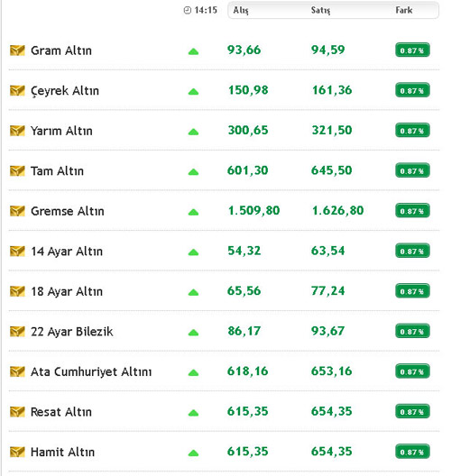Open the Ata Cumhuriyet Altını link
The height and width of the screenshot is (476, 451).
(x=91, y=371)
